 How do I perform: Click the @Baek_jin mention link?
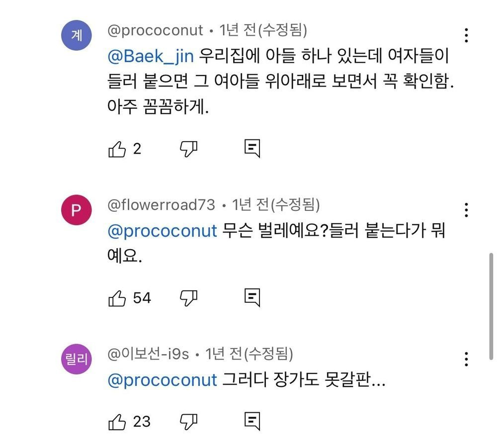pos(150,56)
